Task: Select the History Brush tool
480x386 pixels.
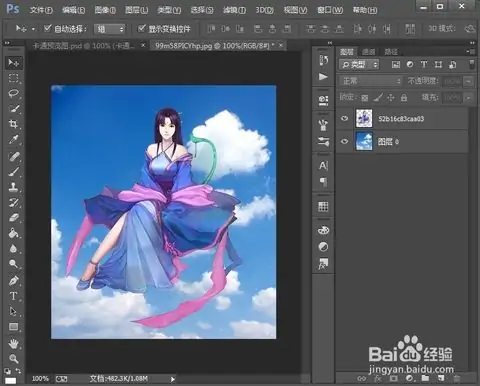Action: coord(14,202)
